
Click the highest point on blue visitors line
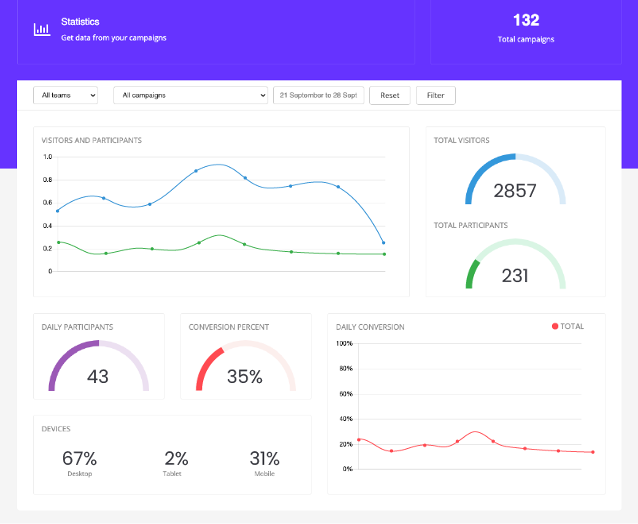pyautogui.click(x=195, y=170)
